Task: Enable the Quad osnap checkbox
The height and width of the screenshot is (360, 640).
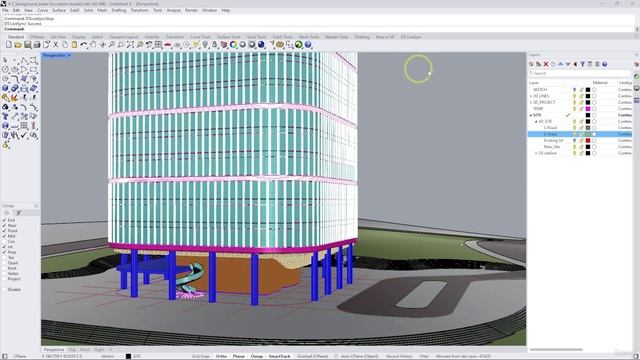Action: [x=4, y=263]
